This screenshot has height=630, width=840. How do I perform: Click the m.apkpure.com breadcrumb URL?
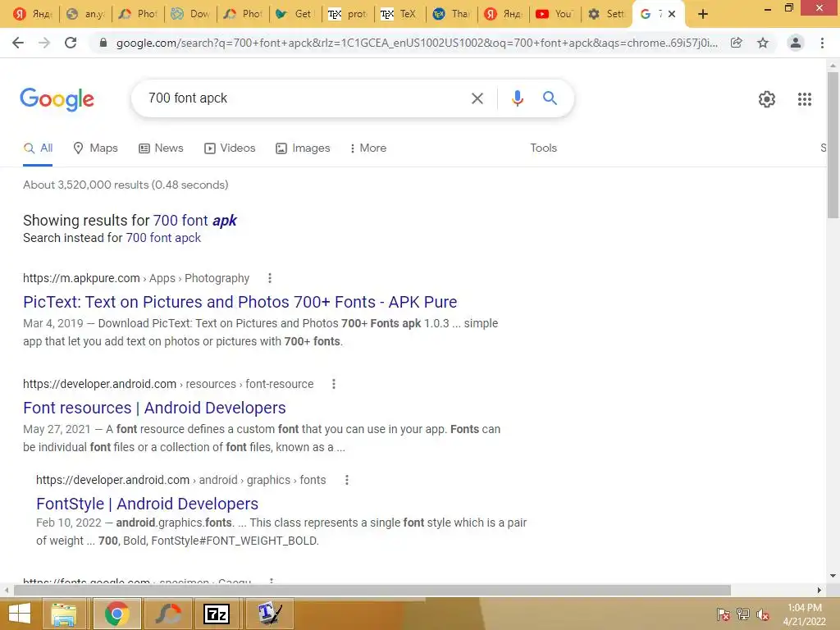coord(81,278)
